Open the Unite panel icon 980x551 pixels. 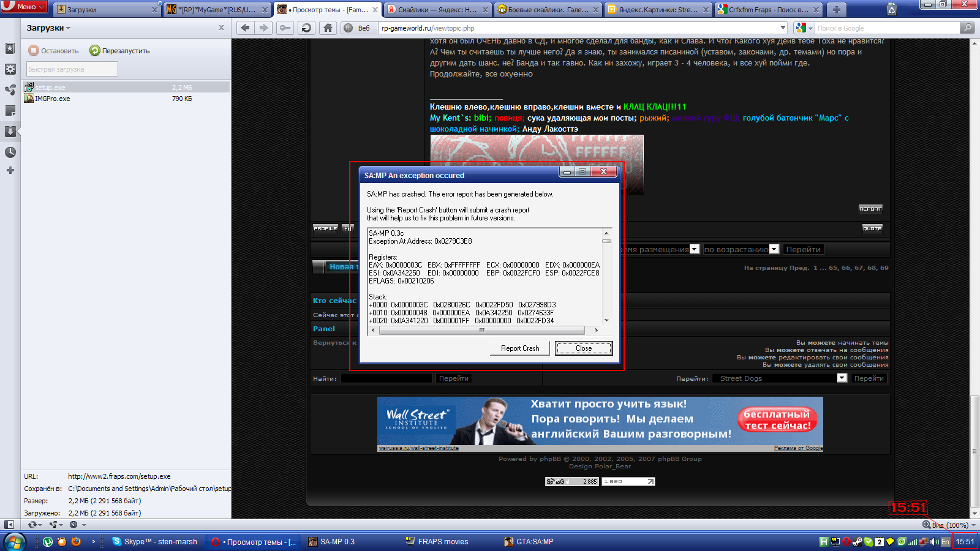(x=10, y=90)
